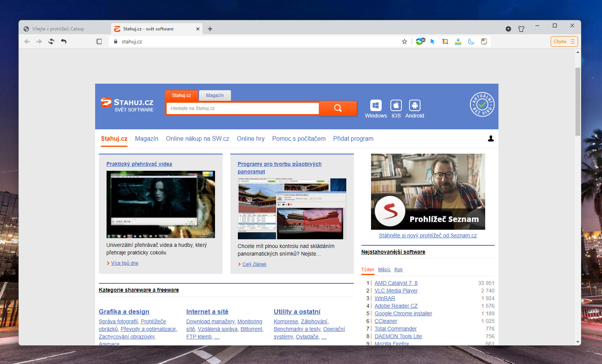602x364 pixels.
Task: Click the bookmarked note extension icon
Action: pos(484,41)
